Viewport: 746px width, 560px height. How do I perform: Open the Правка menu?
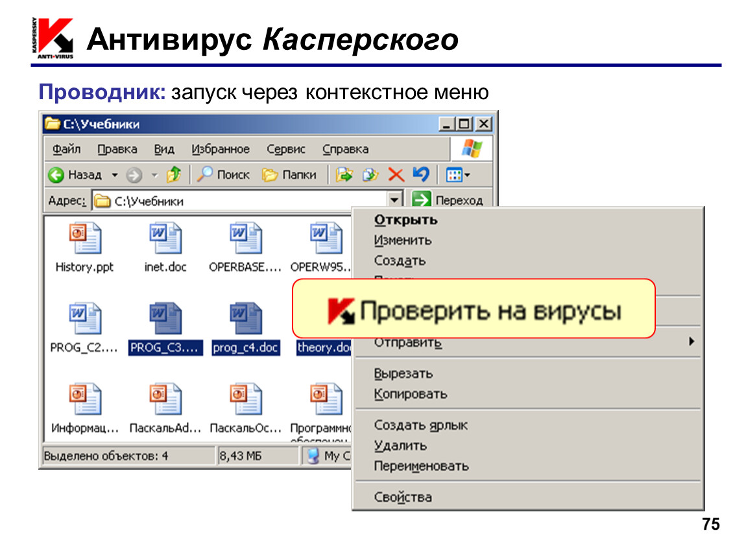(x=117, y=149)
